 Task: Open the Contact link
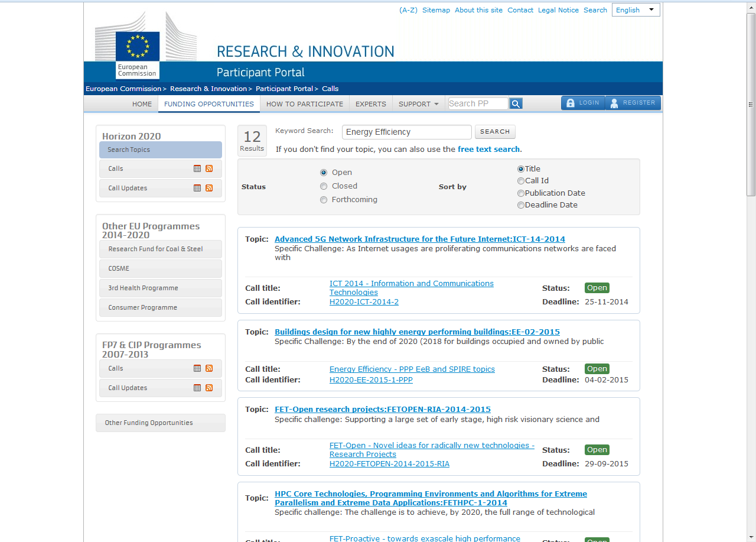pyautogui.click(x=520, y=10)
